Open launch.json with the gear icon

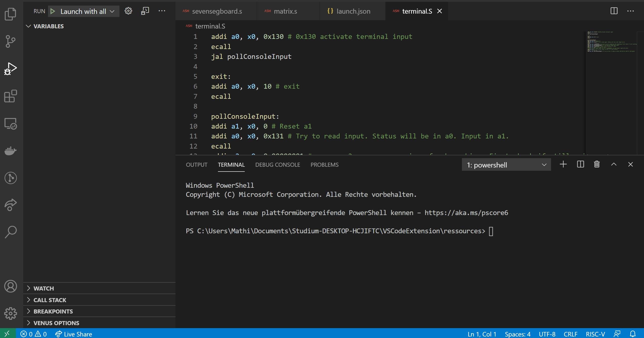pyautogui.click(x=128, y=11)
